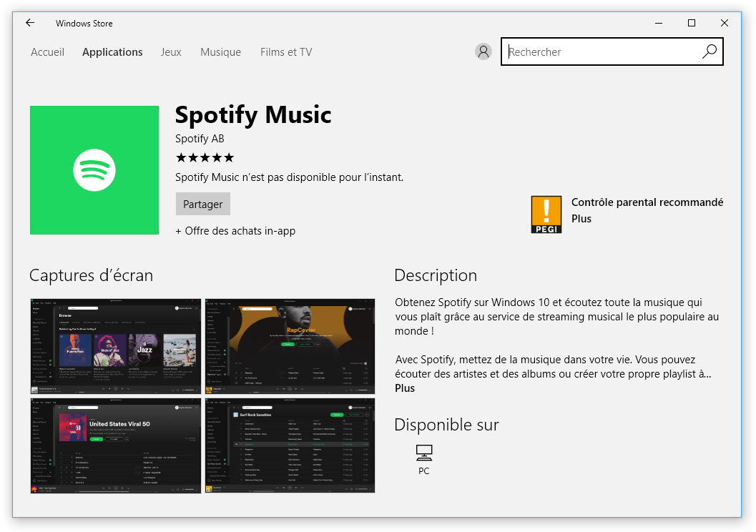This screenshot has width=756, height=532.
Task: Click the search magnifier icon
Action: (x=709, y=51)
